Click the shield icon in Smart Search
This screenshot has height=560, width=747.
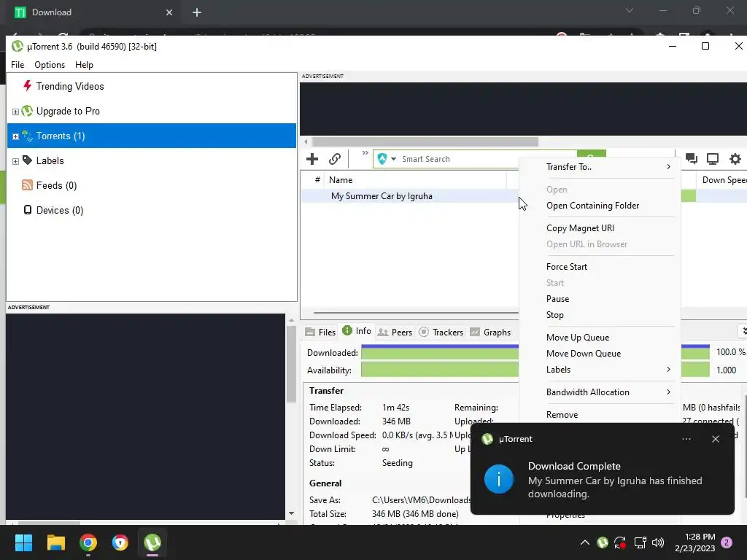pyautogui.click(x=382, y=159)
